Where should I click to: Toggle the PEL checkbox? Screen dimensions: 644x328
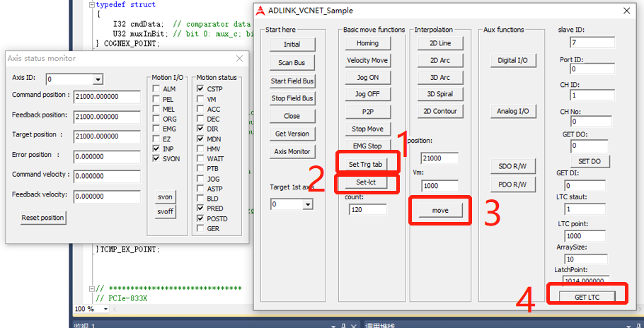tap(156, 99)
